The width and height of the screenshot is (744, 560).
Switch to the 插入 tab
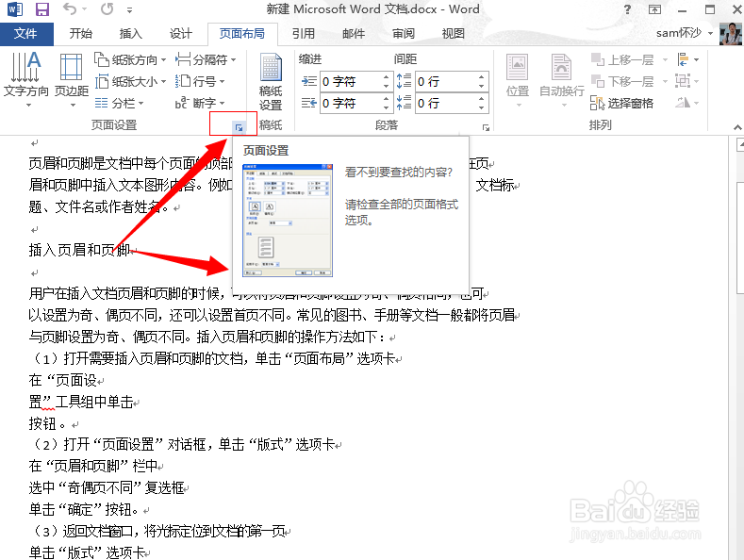click(x=130, y=34)
